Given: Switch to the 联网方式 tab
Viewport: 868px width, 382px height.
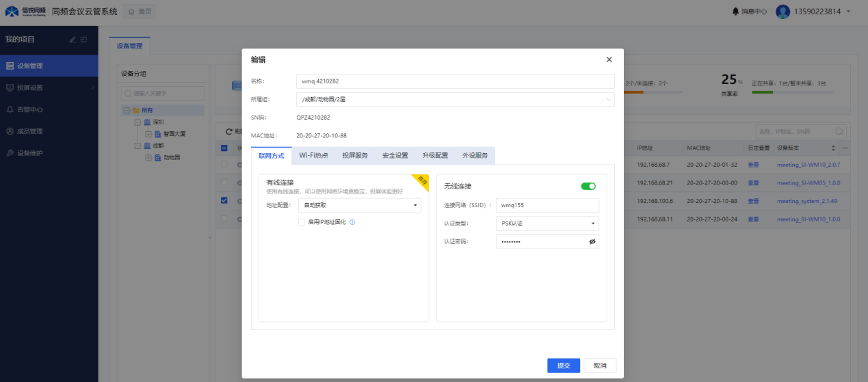Looking at the screenshot, I should click(x=271, y=156).
